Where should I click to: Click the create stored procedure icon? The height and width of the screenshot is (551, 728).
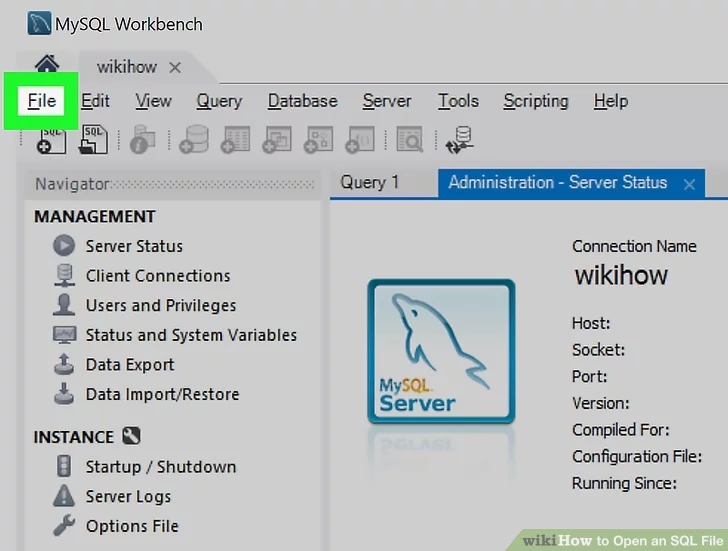pos(318,140)
